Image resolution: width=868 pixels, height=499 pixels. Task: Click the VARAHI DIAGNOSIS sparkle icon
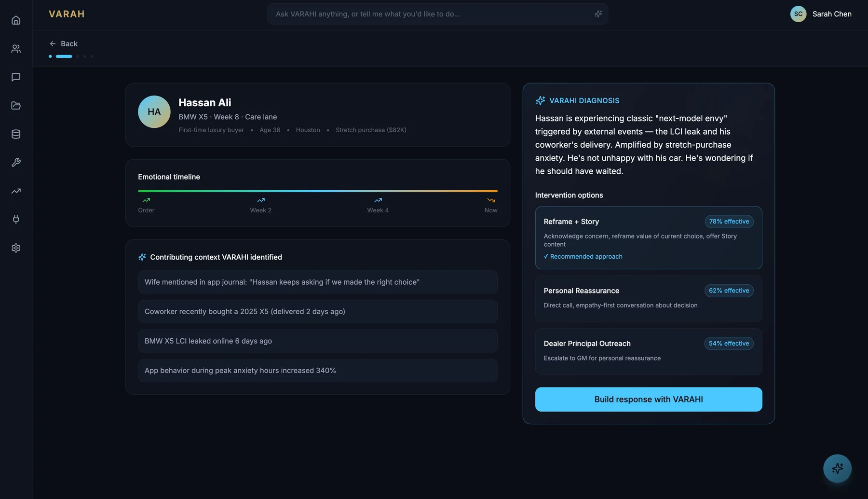[x=540, y=100]
